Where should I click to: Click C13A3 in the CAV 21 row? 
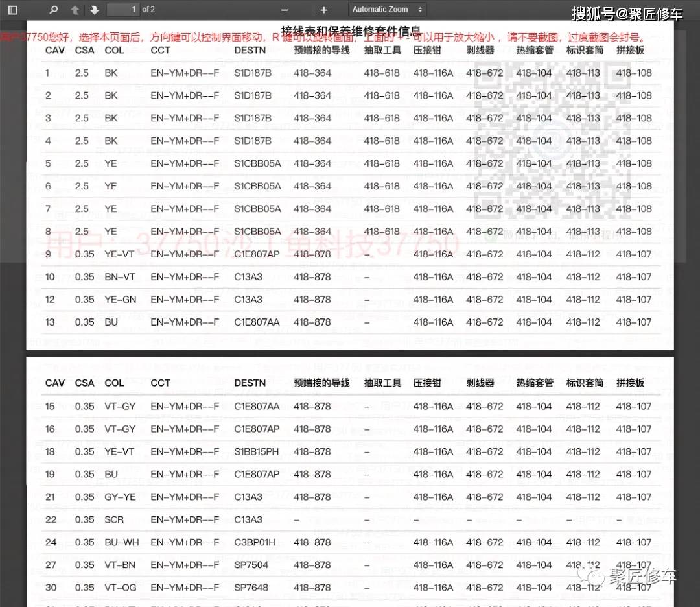(248, 497)
